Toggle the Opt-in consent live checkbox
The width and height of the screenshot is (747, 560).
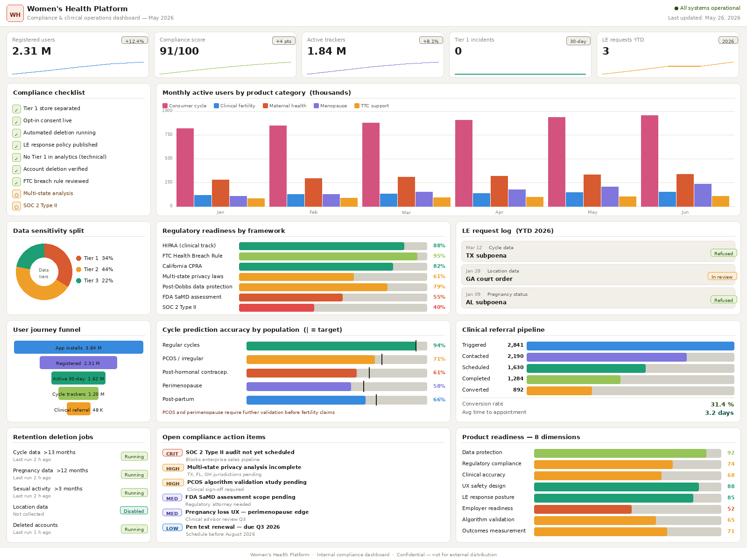pyautogui.click(x=16, y=121)
